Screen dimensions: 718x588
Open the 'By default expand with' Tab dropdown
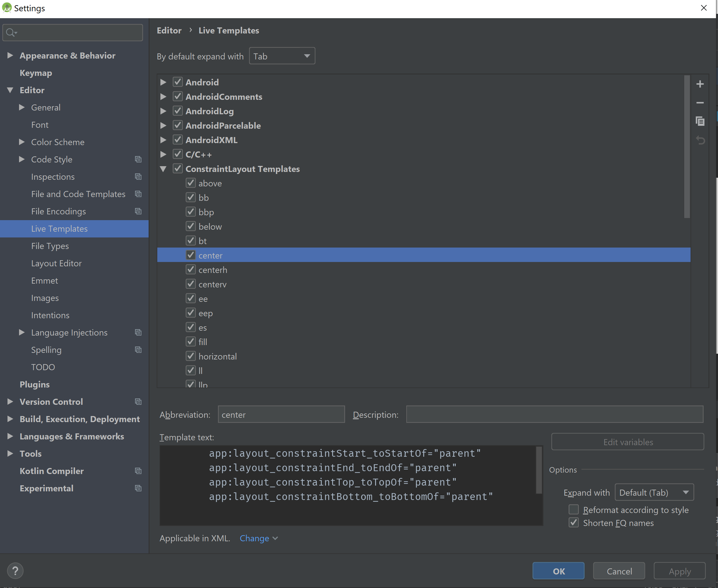pyautogui.click(x=282, y=56)
